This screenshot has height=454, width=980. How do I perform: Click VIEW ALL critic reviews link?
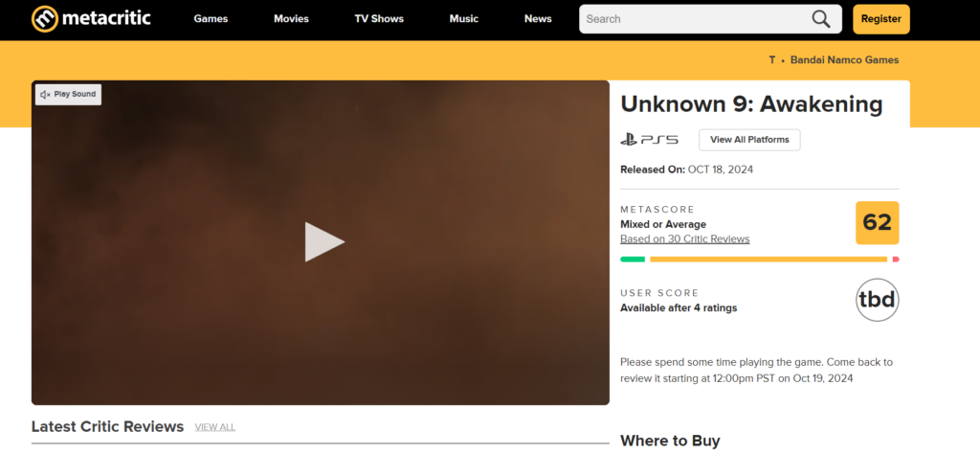coord(215,427)
